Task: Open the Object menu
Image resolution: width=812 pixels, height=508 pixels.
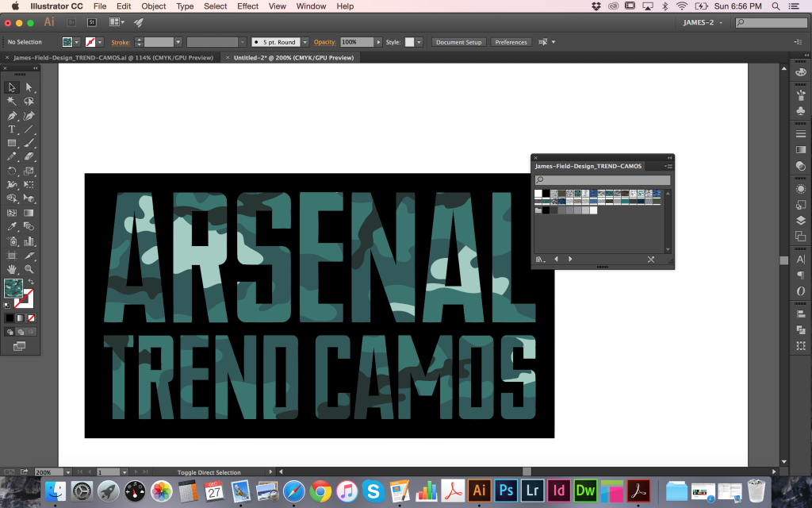Action: click(x=153, y=6)
